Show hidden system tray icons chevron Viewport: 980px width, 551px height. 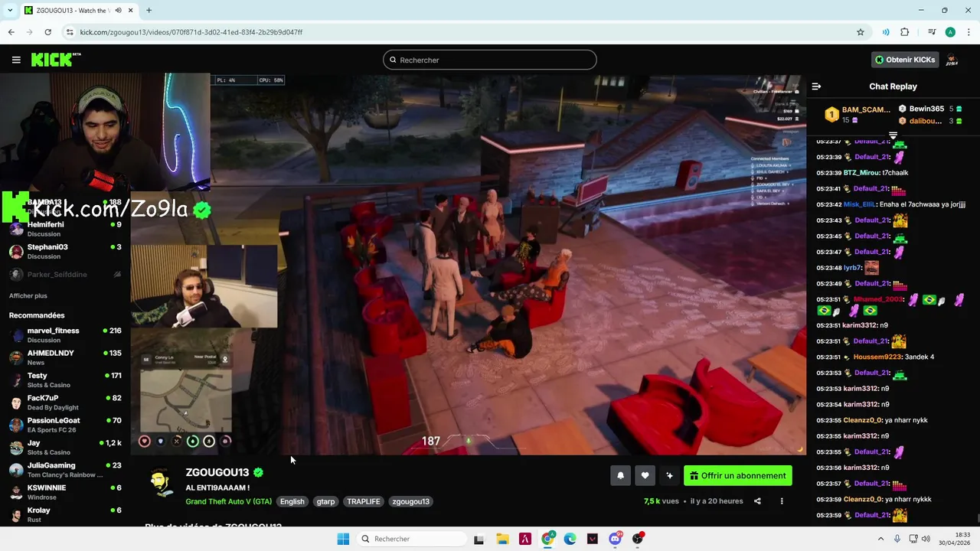(x=880, y=539)
